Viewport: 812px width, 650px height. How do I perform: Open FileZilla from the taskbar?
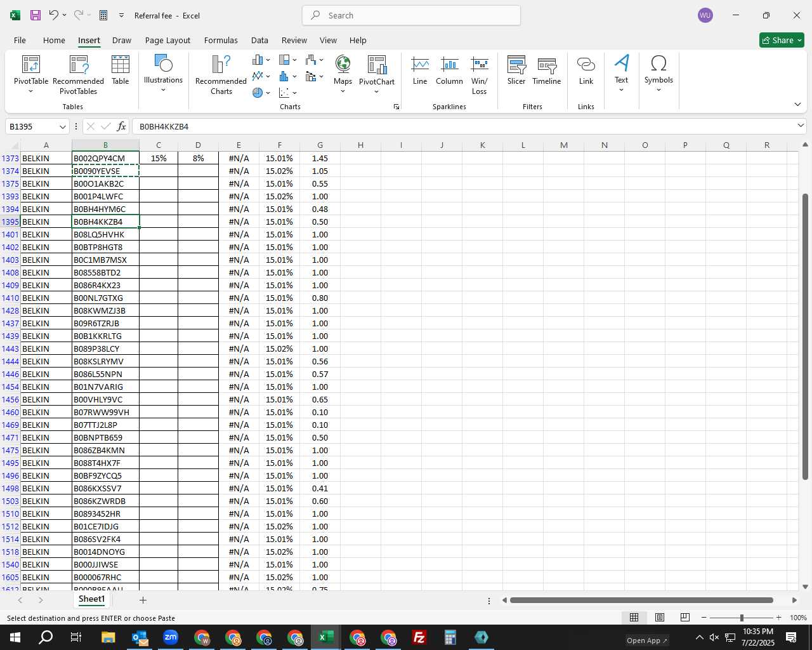419,637
